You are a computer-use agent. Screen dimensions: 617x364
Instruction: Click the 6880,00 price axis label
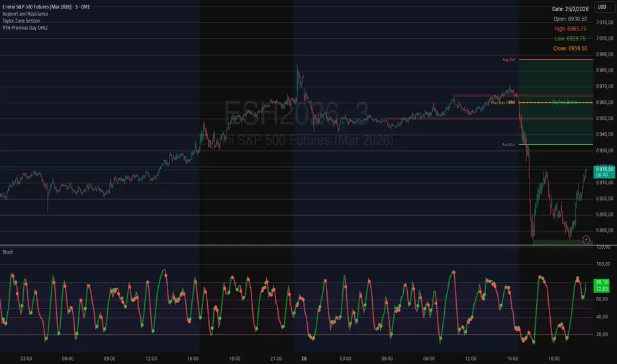click(x=604, y=230)
